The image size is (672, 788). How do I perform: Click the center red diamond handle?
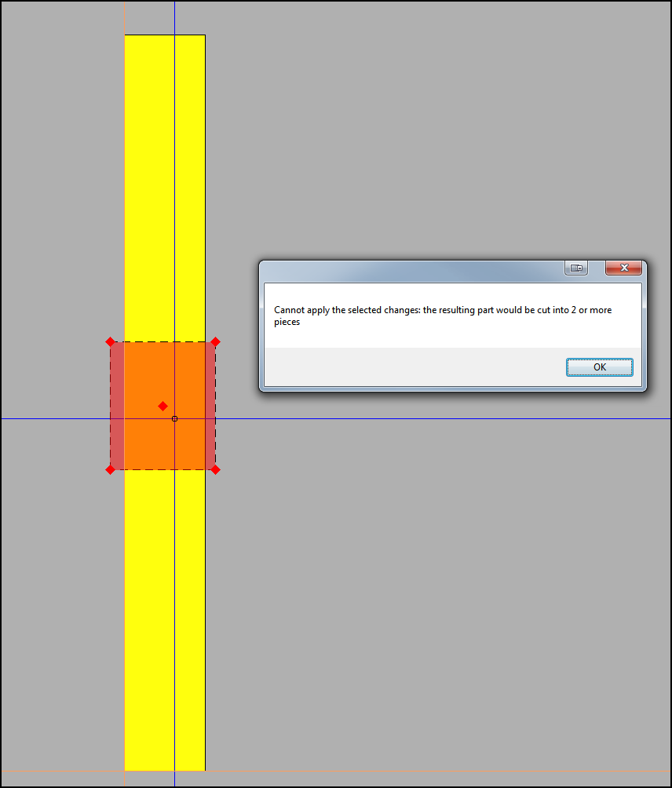[163, 406]
